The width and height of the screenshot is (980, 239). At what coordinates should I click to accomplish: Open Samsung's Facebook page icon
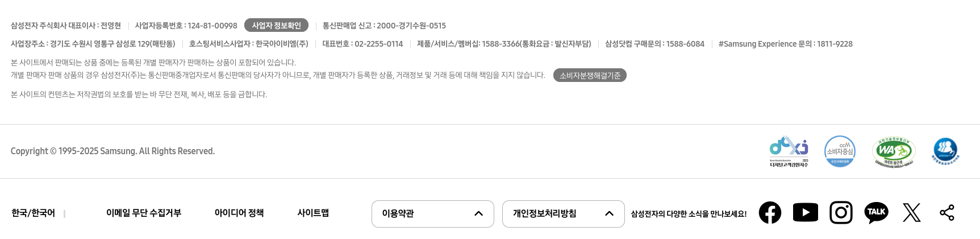coord(770,213)
